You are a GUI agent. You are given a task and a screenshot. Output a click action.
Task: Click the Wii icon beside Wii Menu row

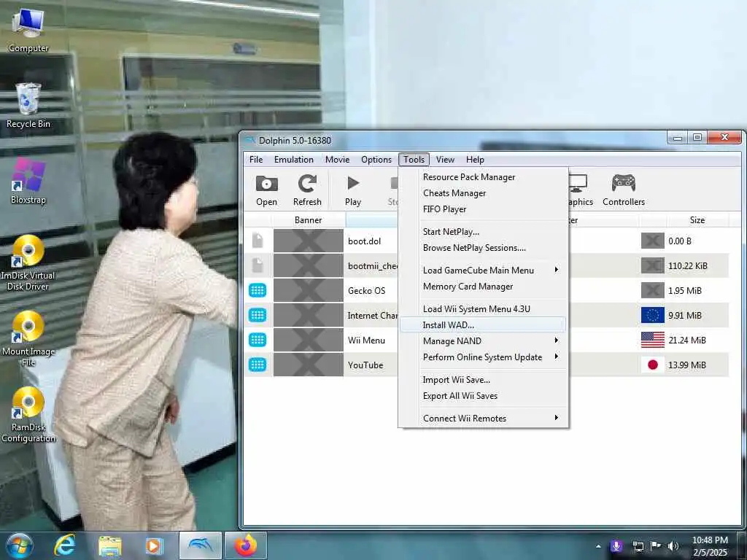tap(258, 340)
